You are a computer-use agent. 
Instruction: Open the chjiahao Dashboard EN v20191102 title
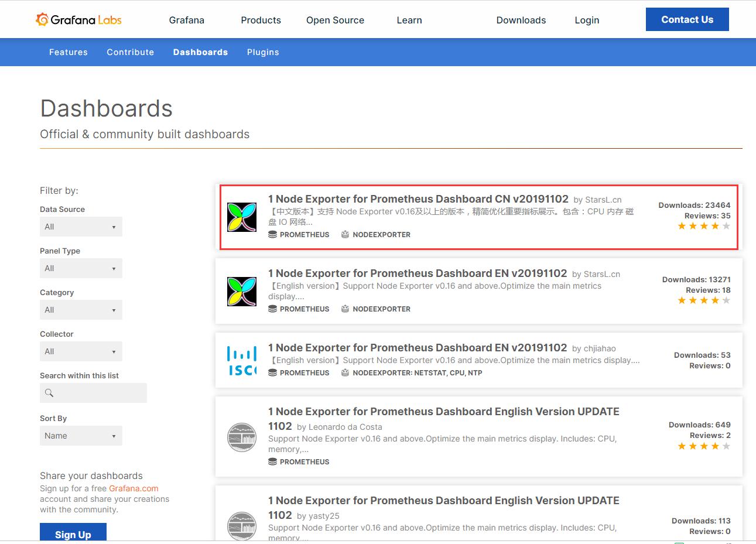point(418,348)
